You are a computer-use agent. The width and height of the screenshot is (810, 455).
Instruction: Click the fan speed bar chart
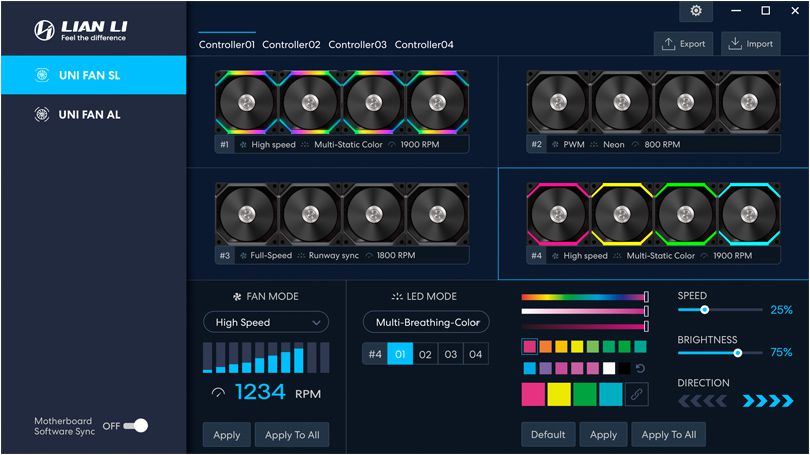(266, 357)
